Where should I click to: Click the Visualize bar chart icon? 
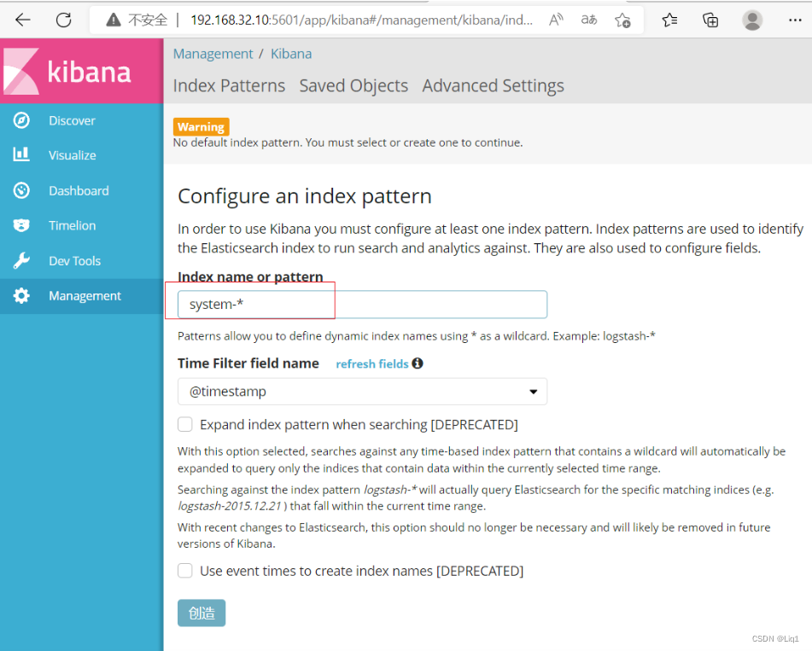coord(21,154)
